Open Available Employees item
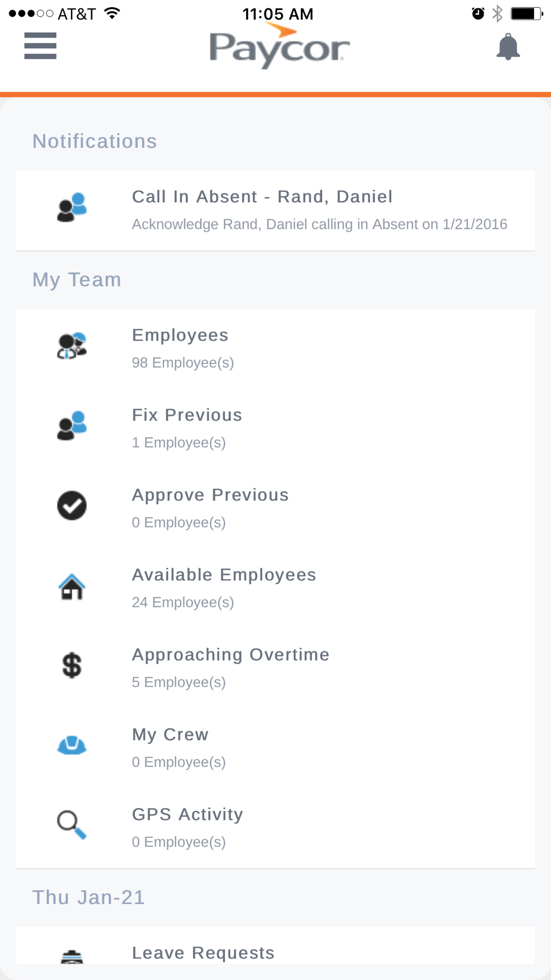551x980 pixels. 275,589
